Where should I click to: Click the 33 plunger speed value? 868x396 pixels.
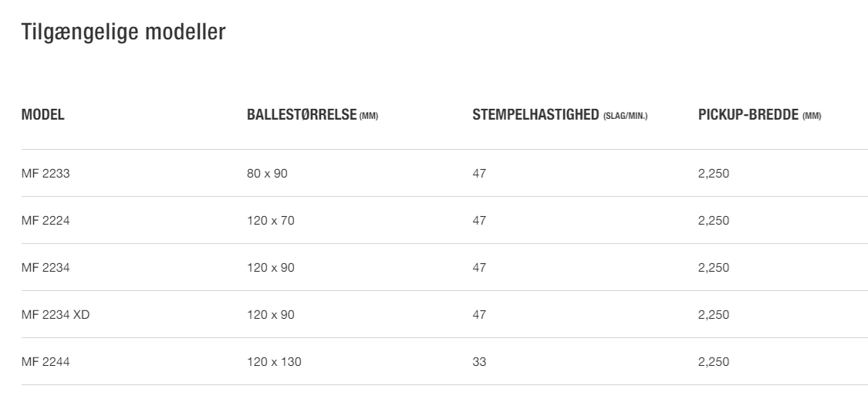pyautogui.click(x=479, y=362)
